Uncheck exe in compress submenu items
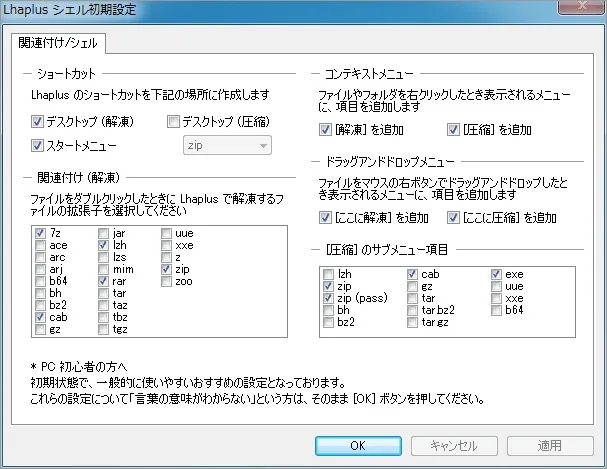Screen dimensions: 607x469 496,274
